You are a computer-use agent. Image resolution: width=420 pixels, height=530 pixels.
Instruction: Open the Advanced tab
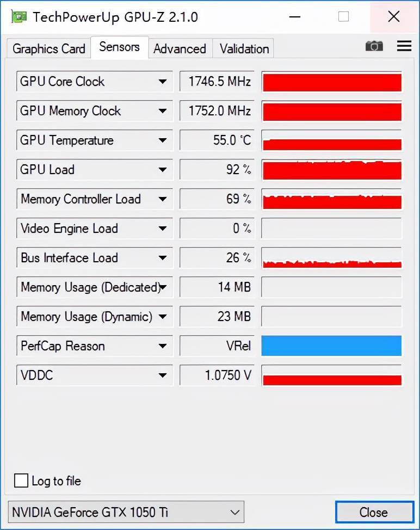(x=180, y=48)
